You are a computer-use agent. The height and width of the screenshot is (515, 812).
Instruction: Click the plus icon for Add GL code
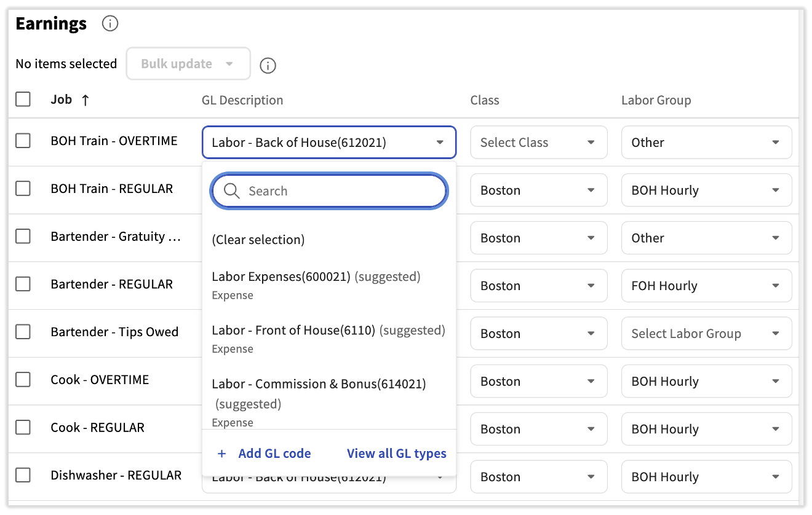(222, 454)
